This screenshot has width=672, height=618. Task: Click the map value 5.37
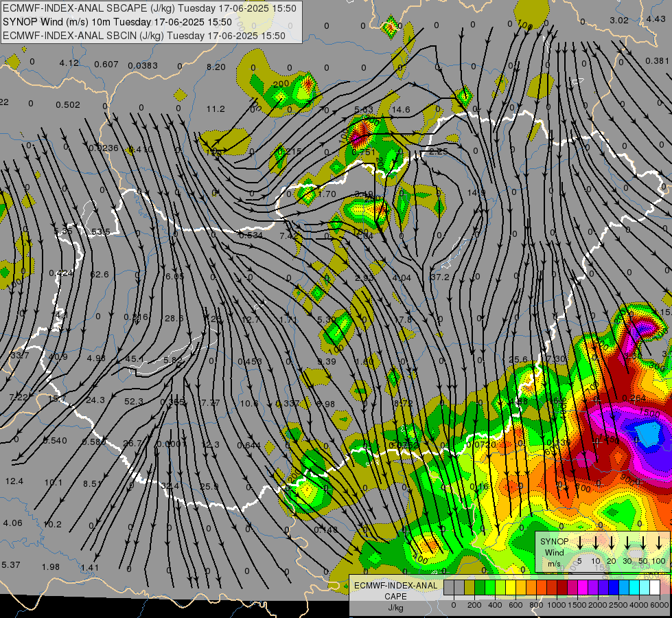click(11, 565)
